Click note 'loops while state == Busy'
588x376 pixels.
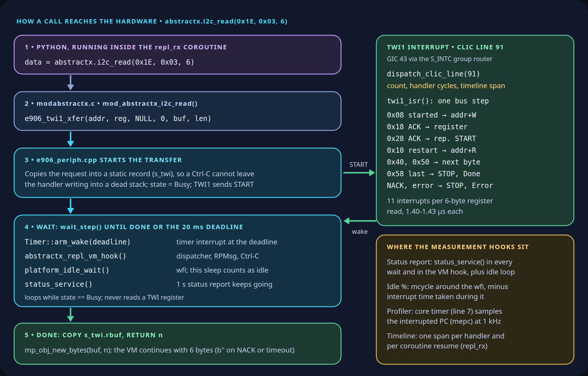[104, 298]
